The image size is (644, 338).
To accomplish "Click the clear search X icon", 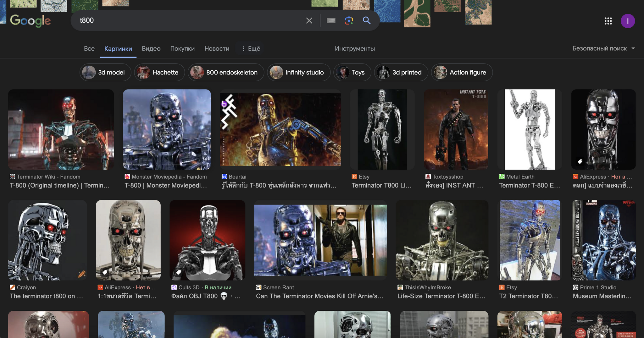I will (x=309, y=21).
